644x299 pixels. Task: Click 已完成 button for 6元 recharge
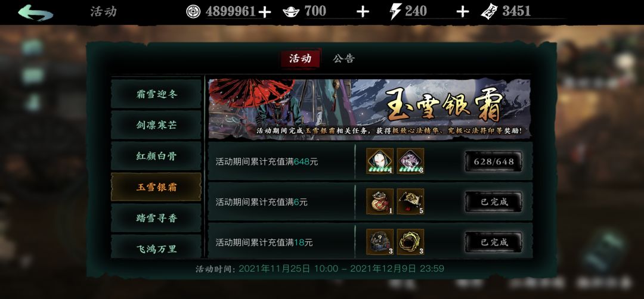(494, 201)
